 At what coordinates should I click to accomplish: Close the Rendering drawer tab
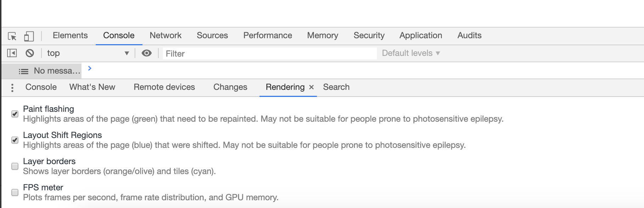(311, 87)
